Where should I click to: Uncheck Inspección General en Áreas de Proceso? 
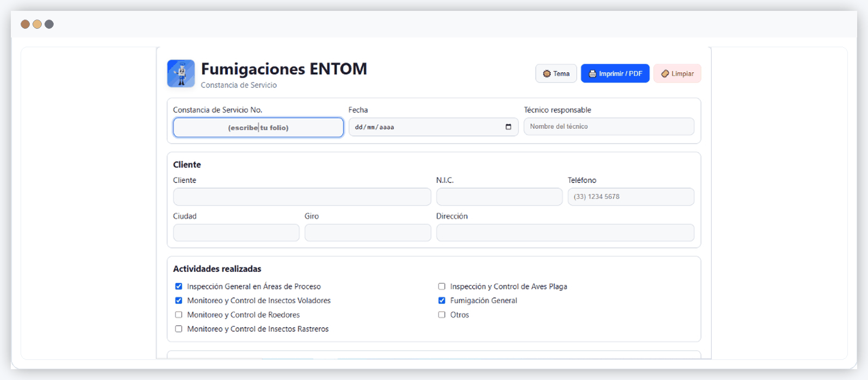pyautogui.click(x=178, y=287)
